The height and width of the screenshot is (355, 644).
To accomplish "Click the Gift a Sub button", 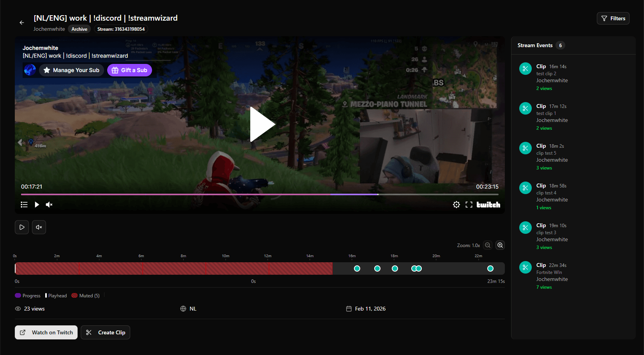I will click(130, 70).
